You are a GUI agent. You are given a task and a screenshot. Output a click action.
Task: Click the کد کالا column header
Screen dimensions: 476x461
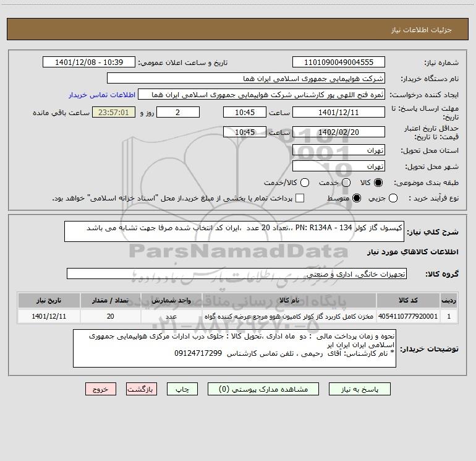pos(408,300)
